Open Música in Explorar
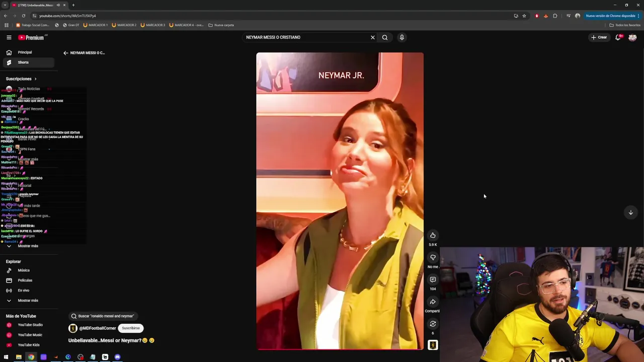Viewport: 644px width, 362px height. pos(28,270)
